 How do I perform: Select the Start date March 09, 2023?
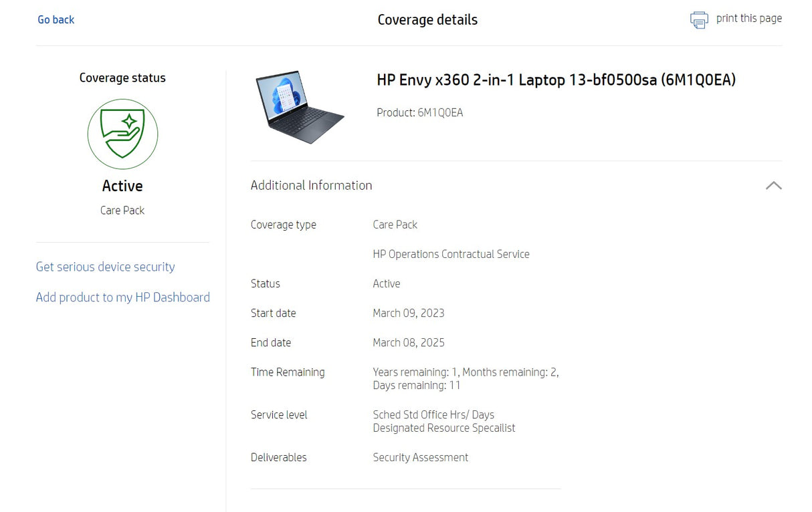click(409, 313)
